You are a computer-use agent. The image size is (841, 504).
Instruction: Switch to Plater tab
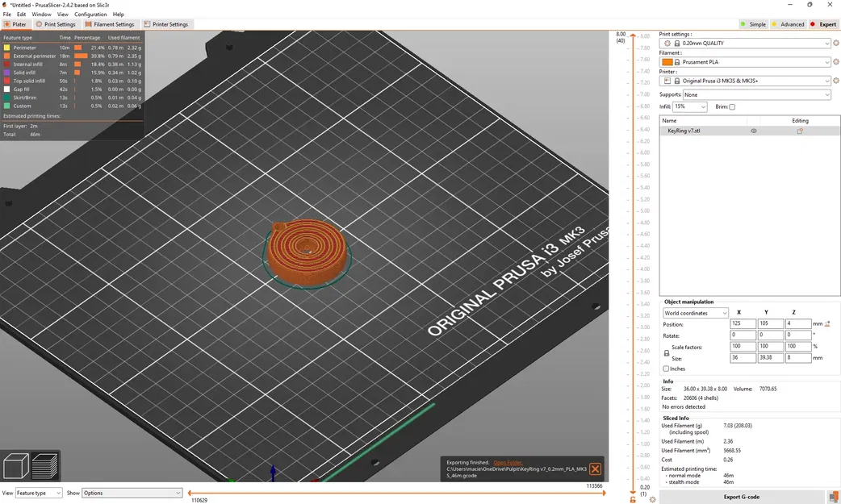coord(15,24)
